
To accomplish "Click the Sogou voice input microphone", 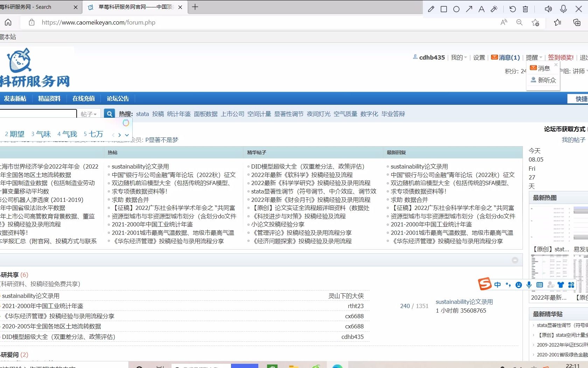I will click(529, 285).
